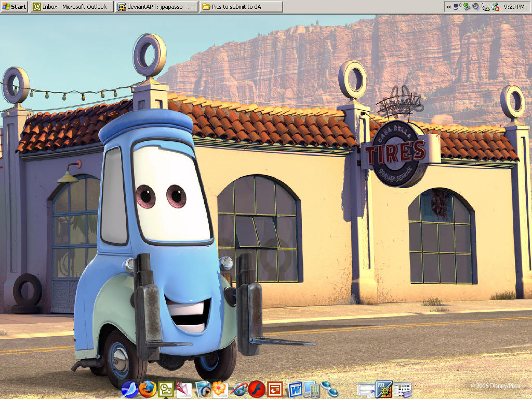The height and width of the screenshot is (399, 532).
Task: Click the 9:29 PM system clock
Action: (x=514, y=6)
